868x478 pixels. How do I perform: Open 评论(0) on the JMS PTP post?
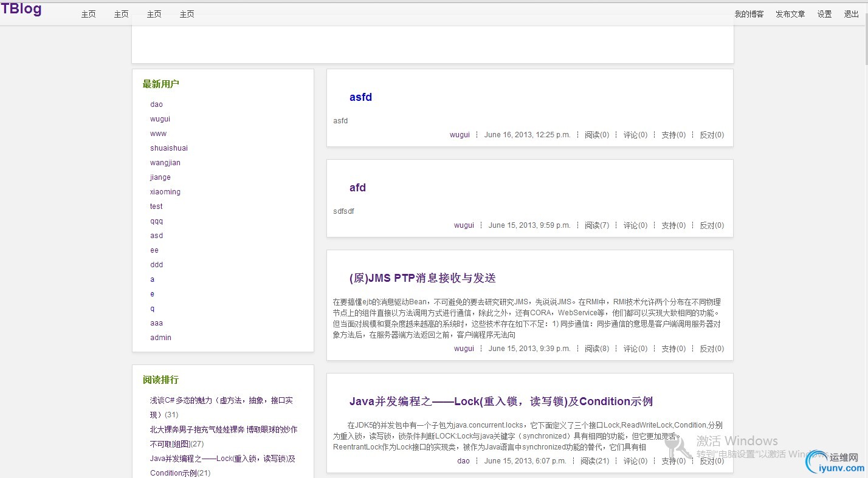635,349
